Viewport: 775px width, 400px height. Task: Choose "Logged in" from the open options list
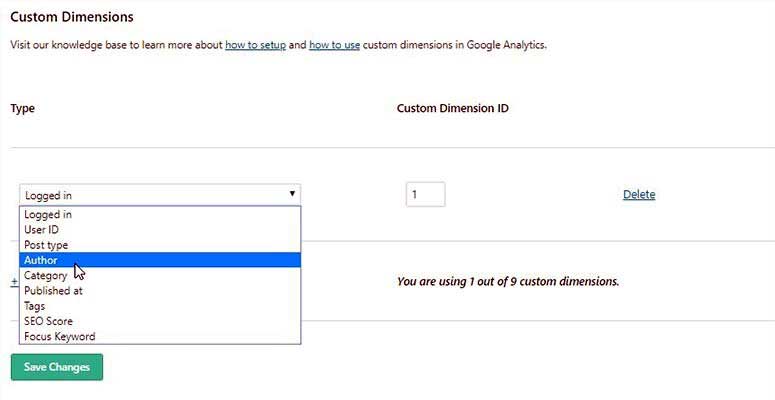48,214
